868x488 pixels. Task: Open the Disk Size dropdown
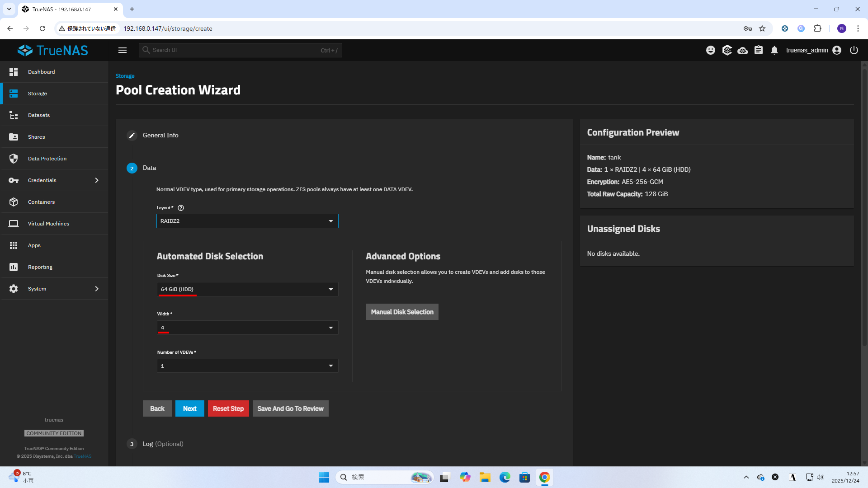point(247,289)
